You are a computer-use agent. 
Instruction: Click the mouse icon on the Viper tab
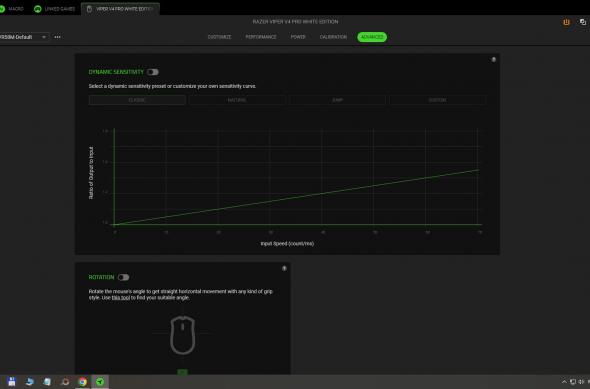point(89,9)
